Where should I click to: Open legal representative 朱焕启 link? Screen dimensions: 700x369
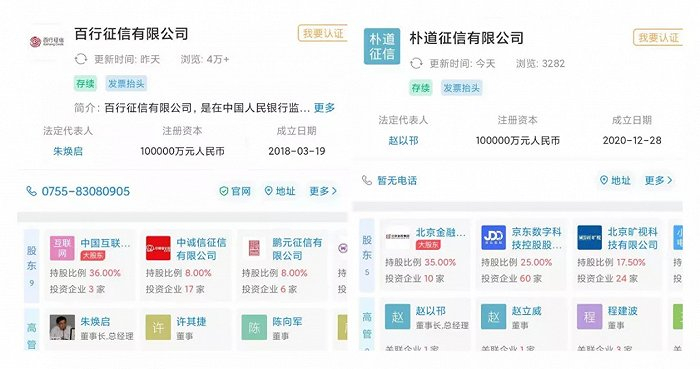[68, 151]
